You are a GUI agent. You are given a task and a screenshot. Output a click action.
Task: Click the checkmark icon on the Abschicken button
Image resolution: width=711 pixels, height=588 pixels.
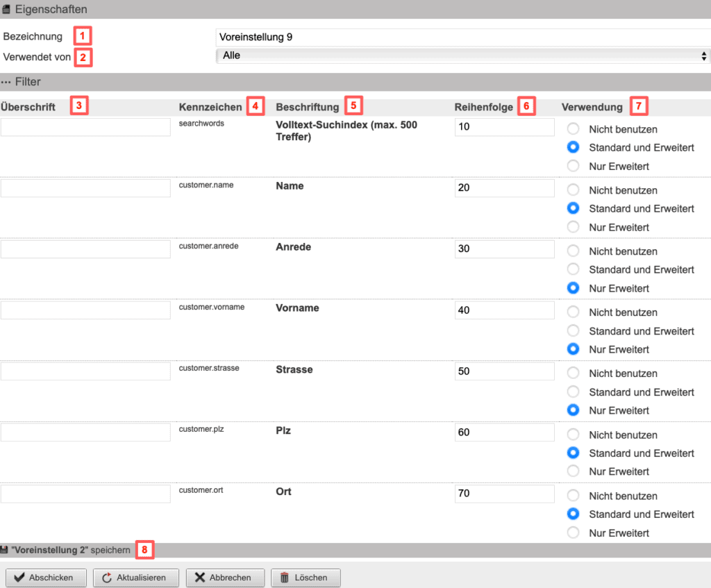[x=20, y=577]
